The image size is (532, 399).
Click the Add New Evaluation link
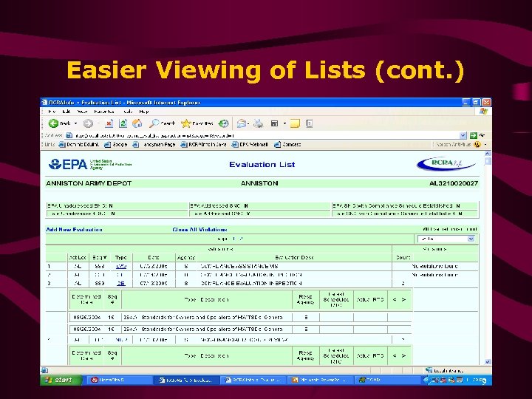click(x=74, y=230)
